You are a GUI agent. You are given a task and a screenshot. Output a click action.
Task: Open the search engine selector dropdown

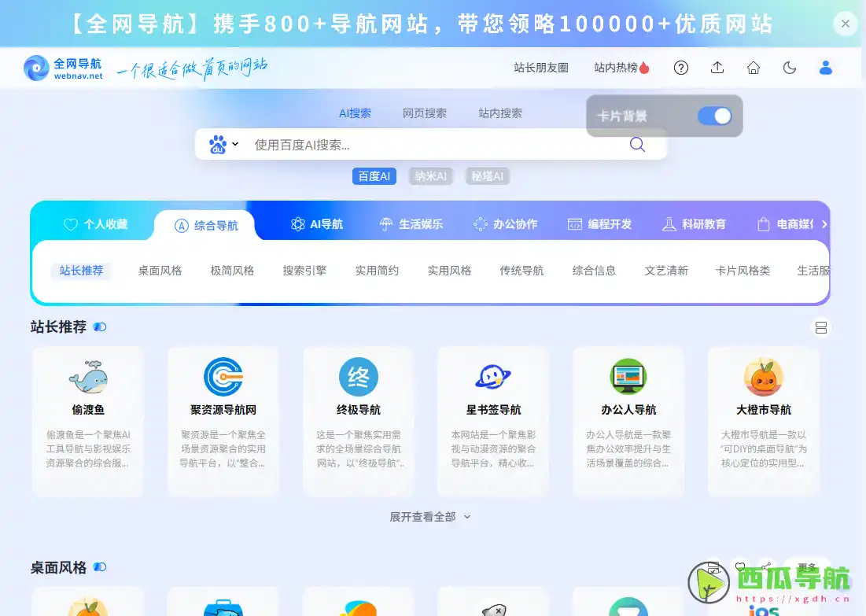click(223, 144)
